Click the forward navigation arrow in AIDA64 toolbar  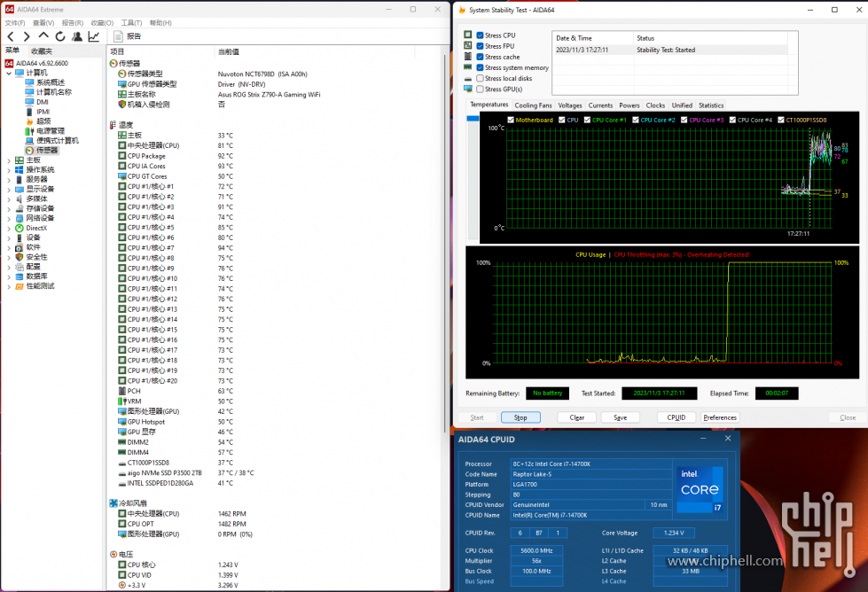[x=27, y=36]
